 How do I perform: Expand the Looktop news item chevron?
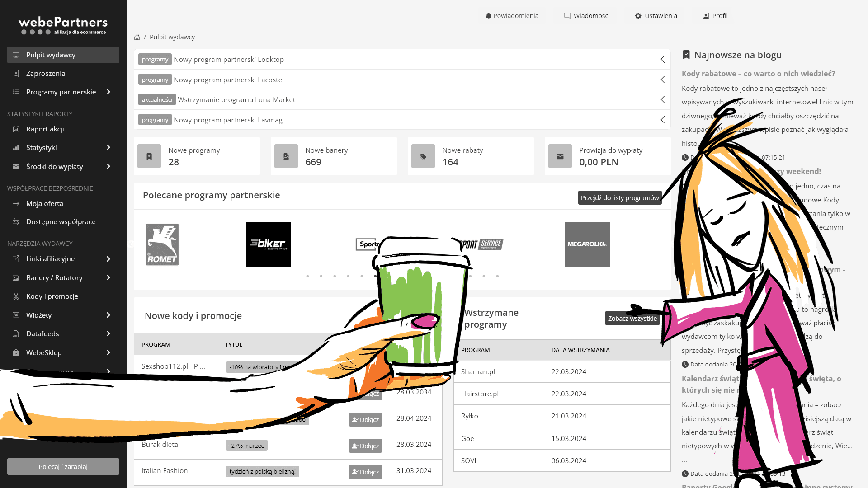[662, 59]
